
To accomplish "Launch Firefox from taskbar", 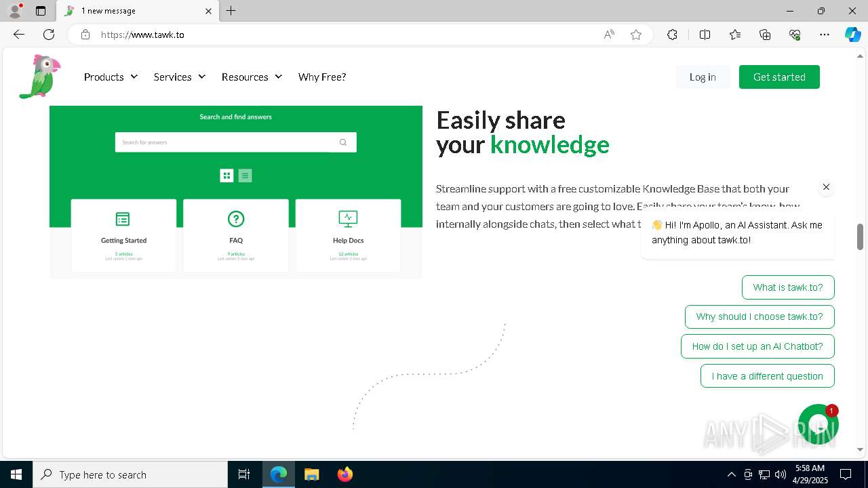I will tap(345, 474).
